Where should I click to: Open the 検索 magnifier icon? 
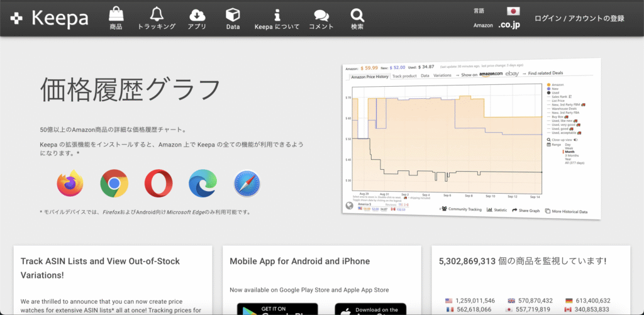357,19
